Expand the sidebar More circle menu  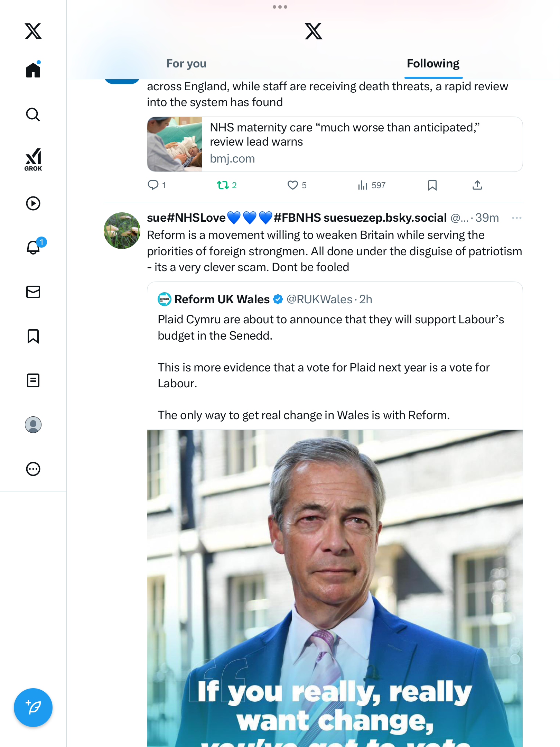pos(33,469)
